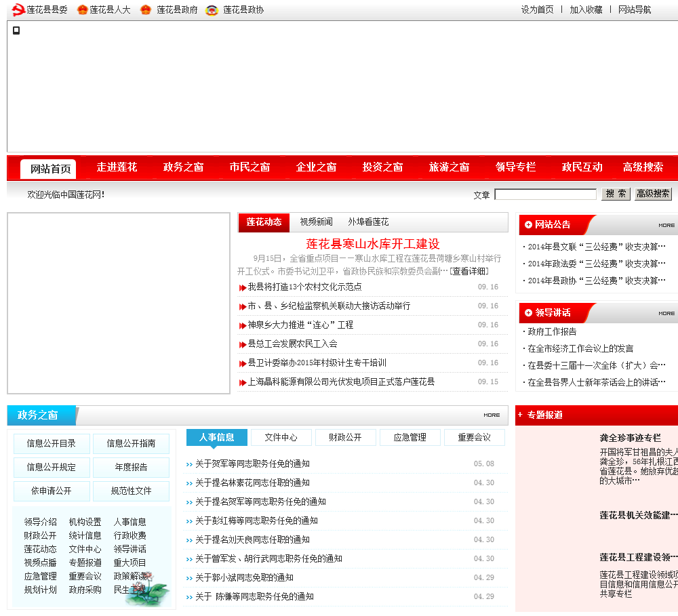This screenshot has width=678, height=616.
Task: Click the plus icon in 领导讲话 header
Action: coord(528,312)
